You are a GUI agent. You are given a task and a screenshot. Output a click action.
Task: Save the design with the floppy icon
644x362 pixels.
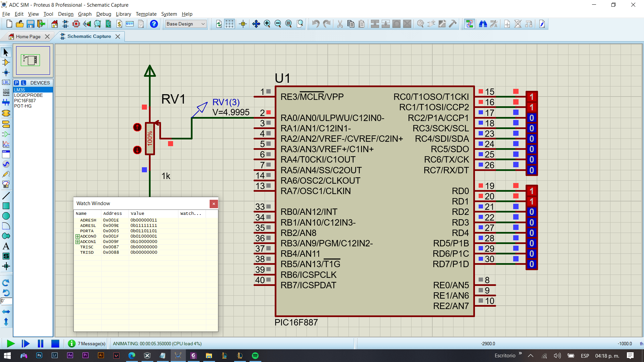click(x=31, y=24)
